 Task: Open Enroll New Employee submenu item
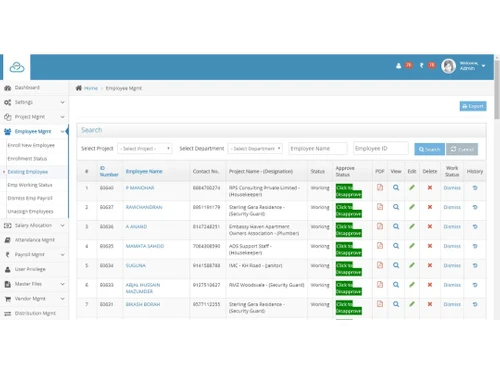(31, 145)
